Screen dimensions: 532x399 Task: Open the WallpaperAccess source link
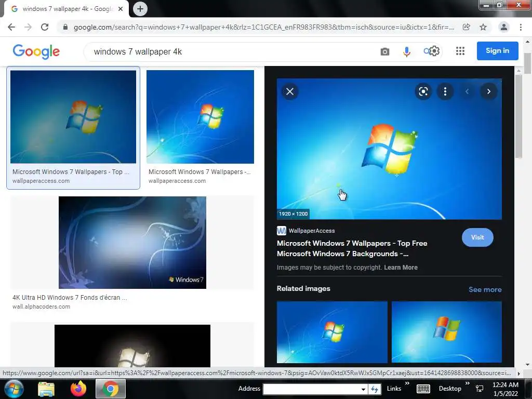306,231
